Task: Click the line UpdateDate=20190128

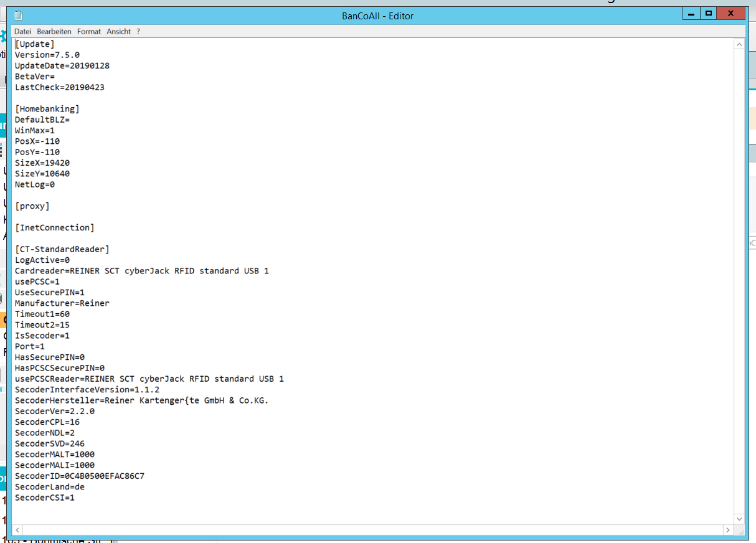Action: pyautogui.click(x=62, y=65)
